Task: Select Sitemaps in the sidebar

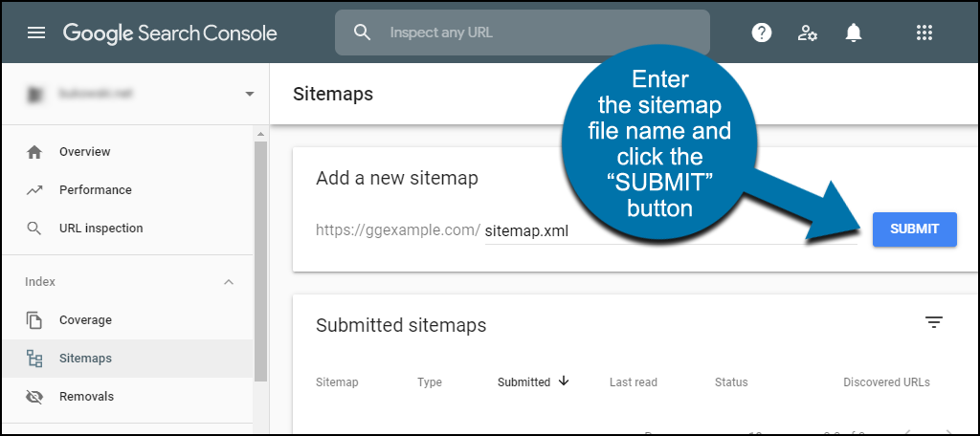Action: (127, 359)
